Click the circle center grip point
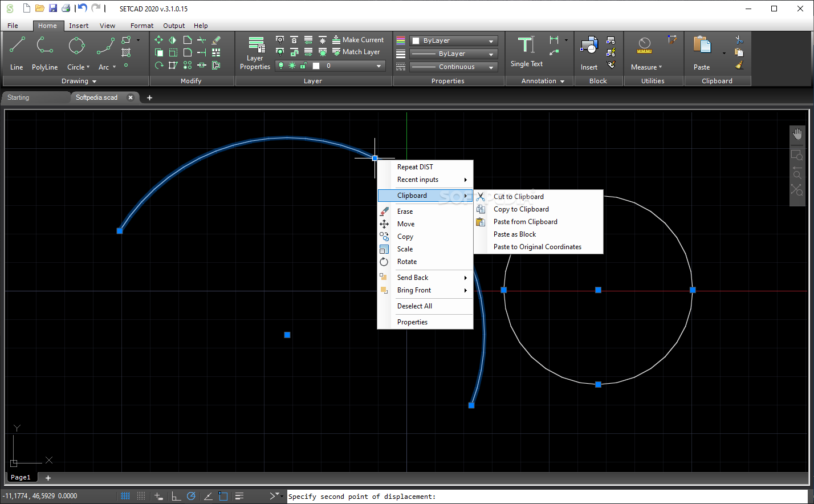Viewport: 814px width, 504px height. [598, 290]
